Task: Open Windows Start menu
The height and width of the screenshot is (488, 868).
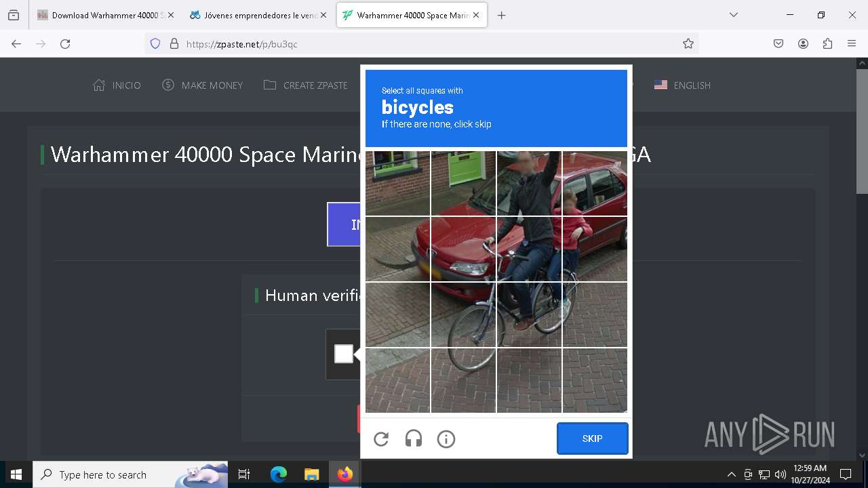Action: pyautogui.click(x=16, y=474)
